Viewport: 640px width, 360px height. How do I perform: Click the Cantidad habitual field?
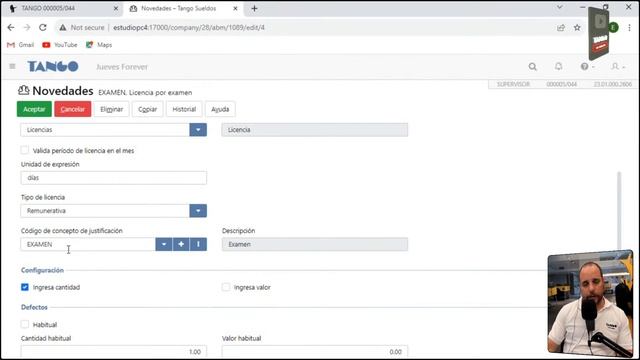113,351
